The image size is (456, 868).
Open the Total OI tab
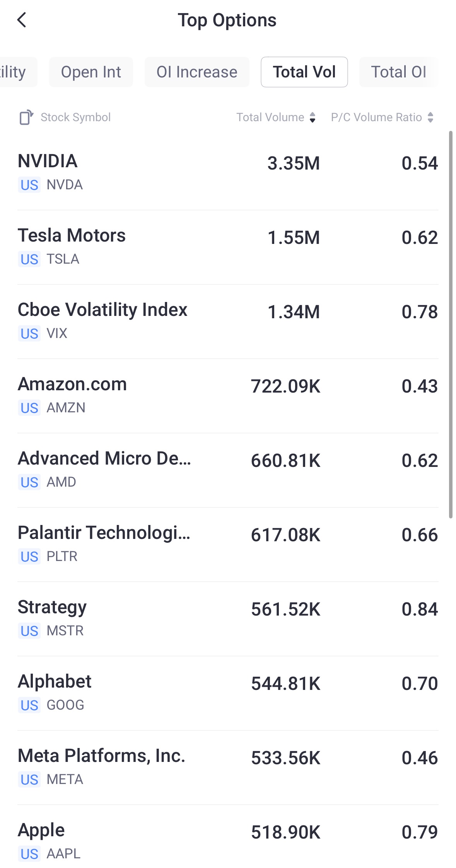(398, 72)
